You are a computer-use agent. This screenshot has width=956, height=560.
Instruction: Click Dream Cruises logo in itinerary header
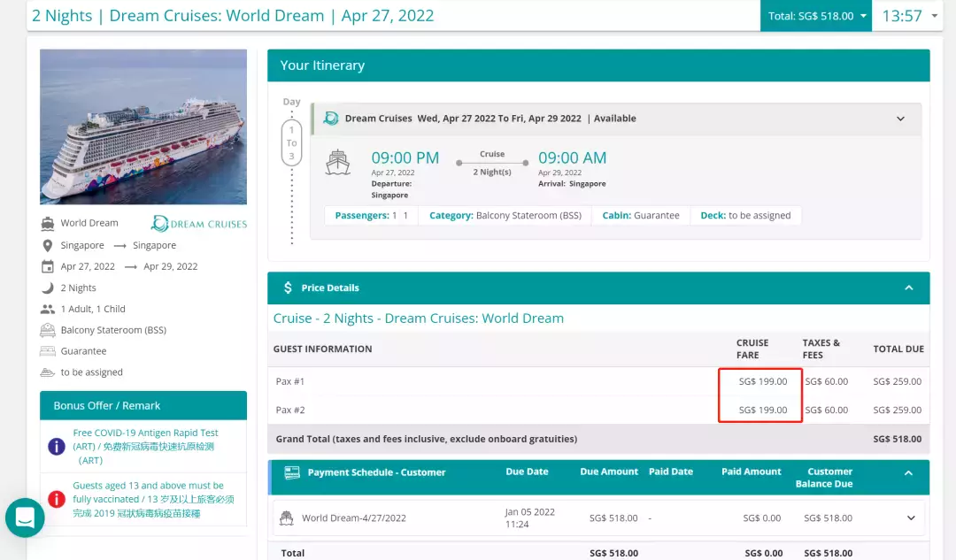[x=331, y=119]
